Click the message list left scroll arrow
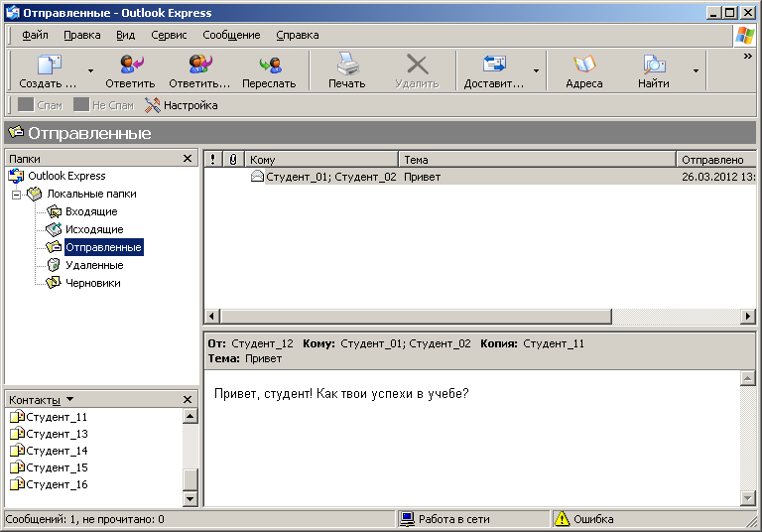The height and width of the screenshot is (532, 762). pyautogui.click(x=211, y=316)
